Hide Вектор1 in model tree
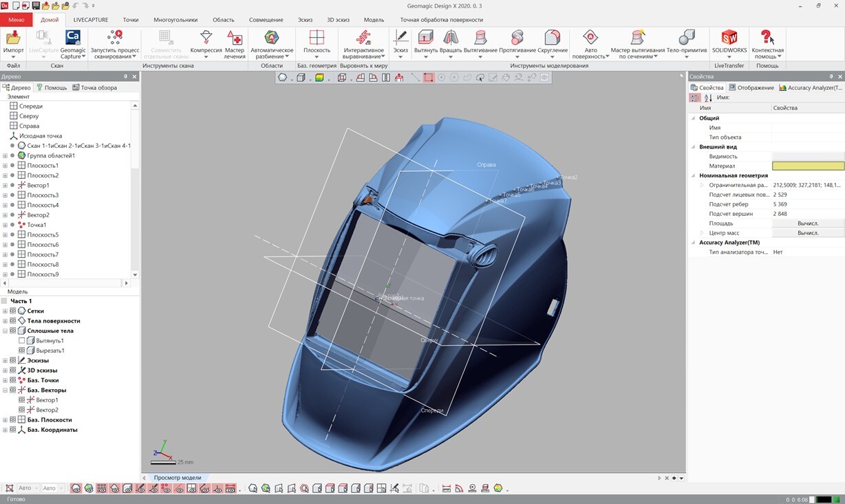 pyautogui.click(x=21, y=400)
